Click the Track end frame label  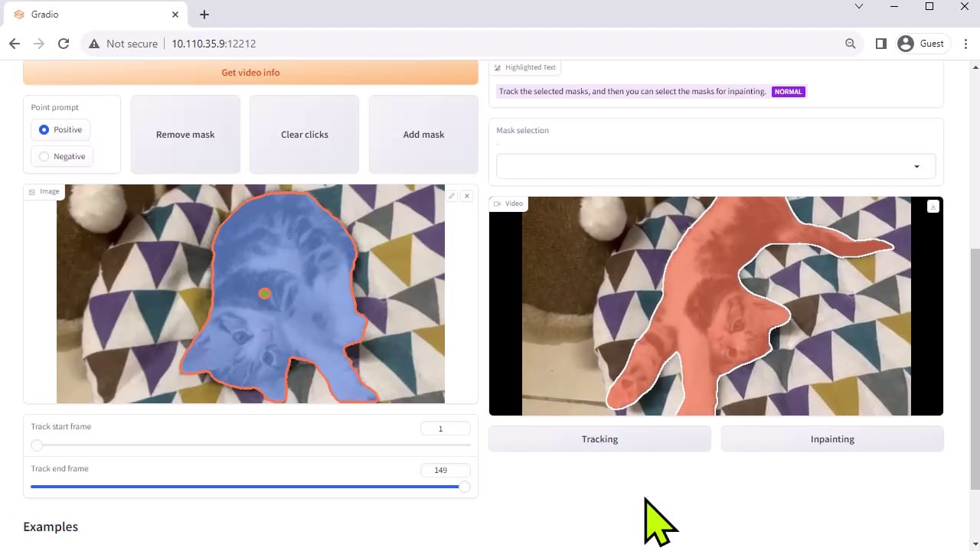point(60,469)
